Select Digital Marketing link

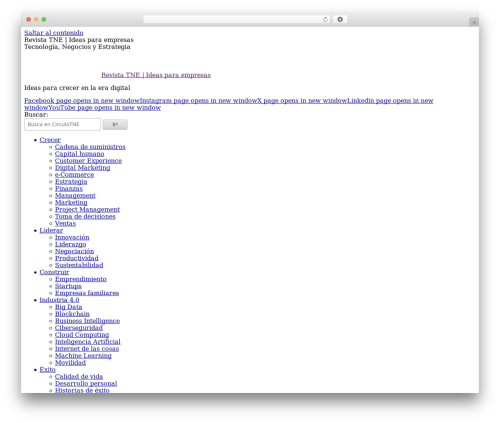pos(82,168)
